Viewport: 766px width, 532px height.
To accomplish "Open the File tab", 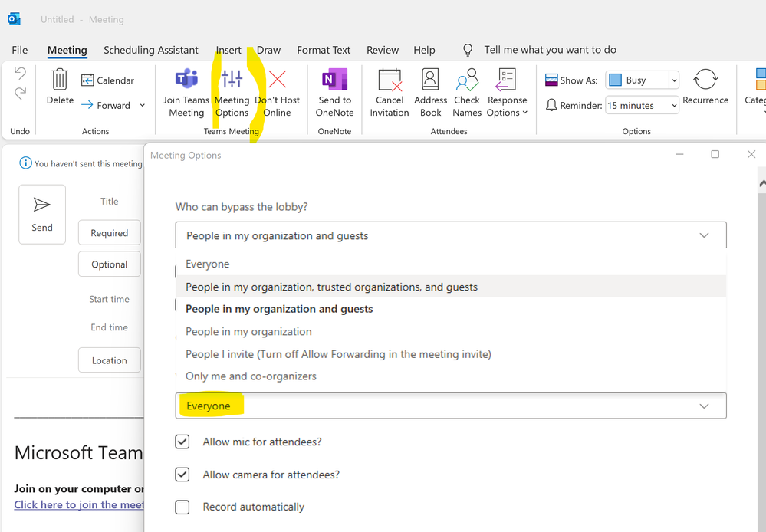I will pyautogui.click(x=19, y=50).
